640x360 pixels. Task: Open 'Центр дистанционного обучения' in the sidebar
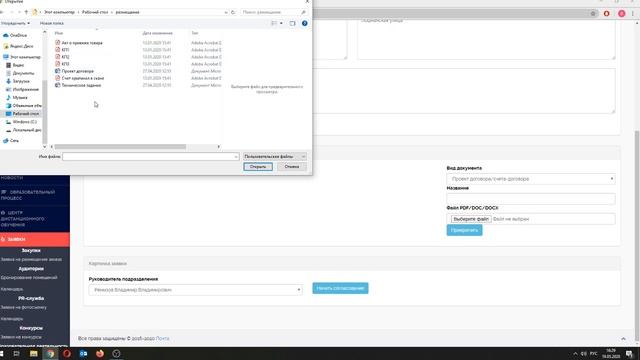point(35,219)
